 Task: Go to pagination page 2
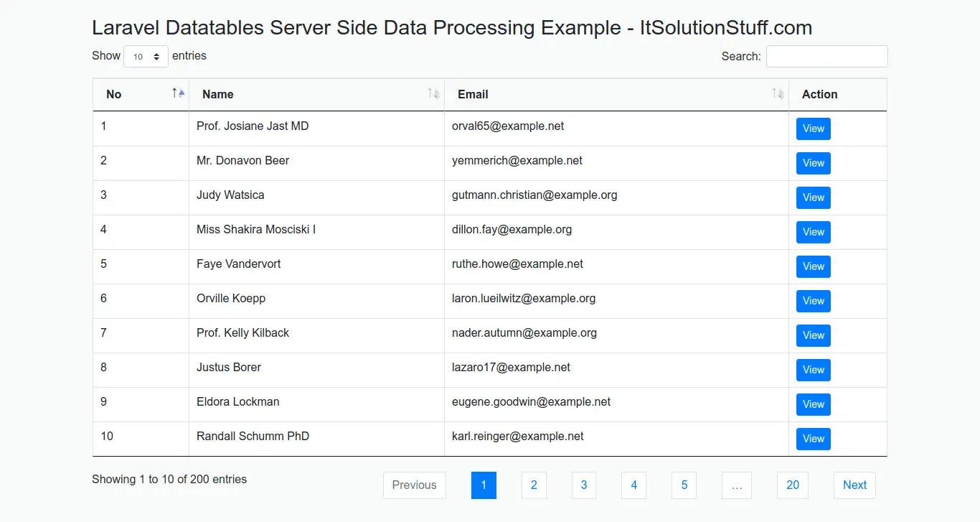pyautogui.click(x=534, y=485)
